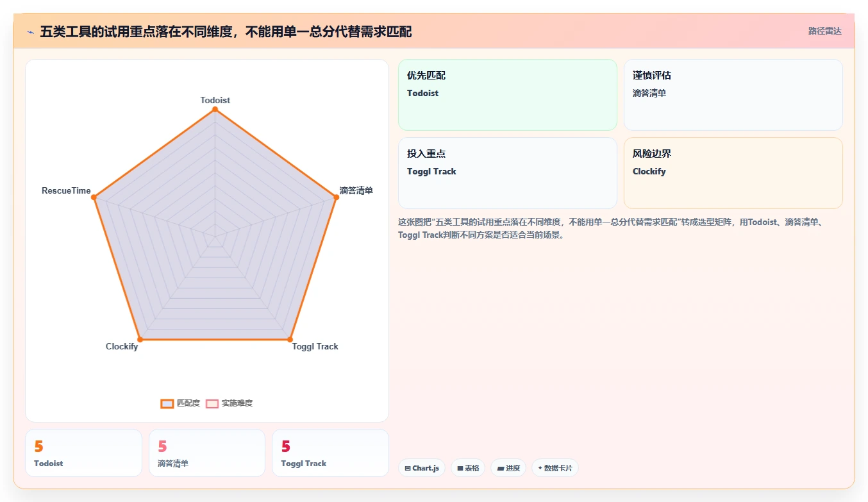
Task: Click the icon inside the Chart.js chip
Action: (408, 469)
